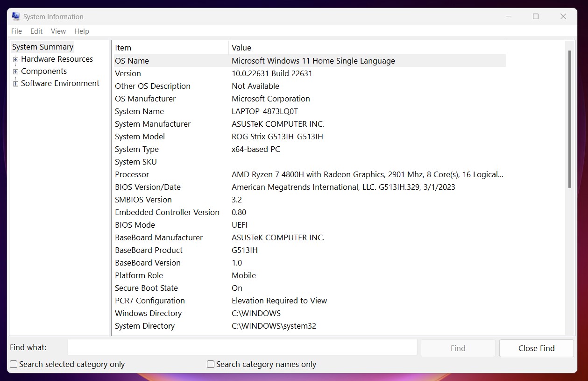Click the PCR7 Configuration label

pos(150,301)
